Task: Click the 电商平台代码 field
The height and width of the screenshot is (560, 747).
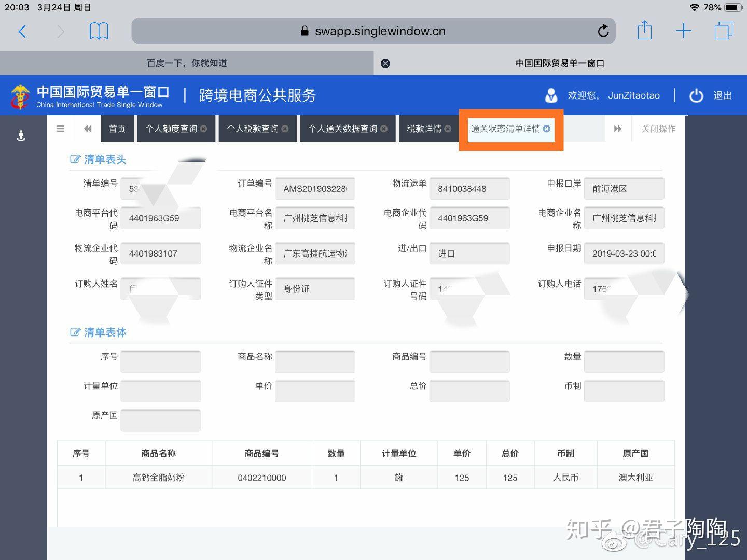Action: [x=161, y=218]
